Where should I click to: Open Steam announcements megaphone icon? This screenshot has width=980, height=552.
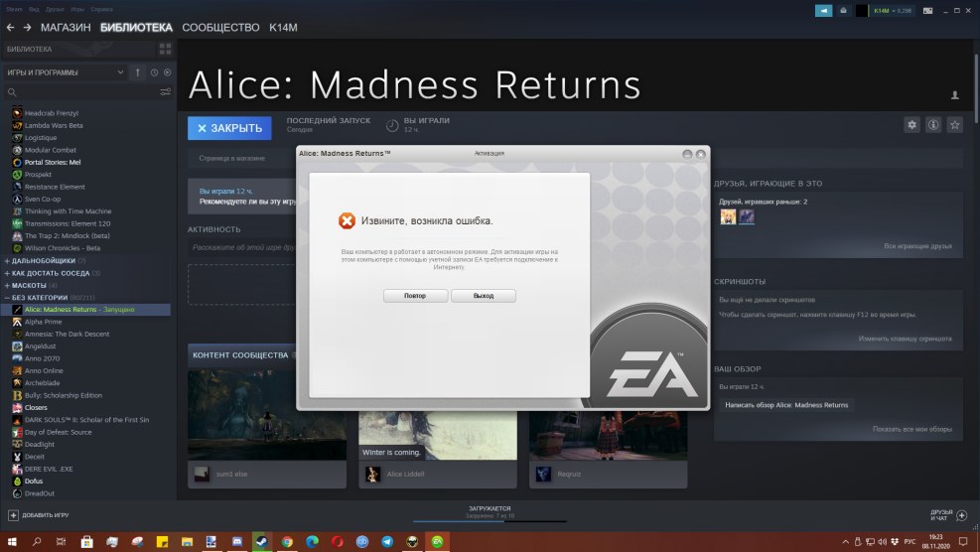[x=823, y=11]
